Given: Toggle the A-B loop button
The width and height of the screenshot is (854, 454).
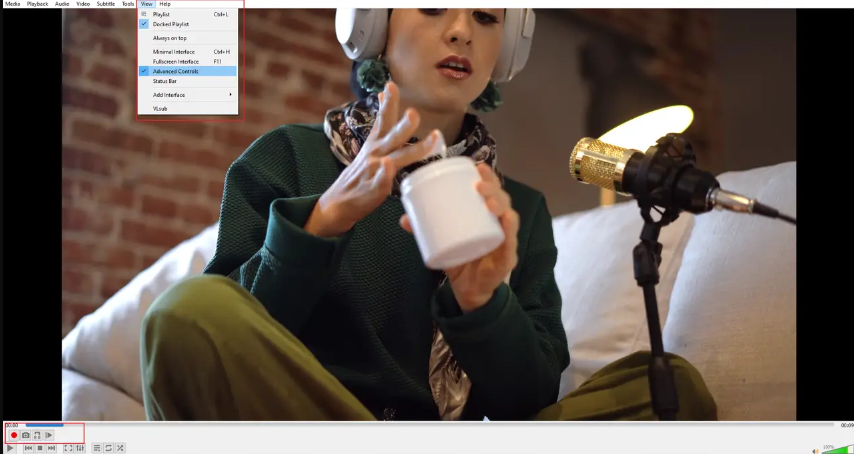Looking at the screenshot, I should click(37, 435).
